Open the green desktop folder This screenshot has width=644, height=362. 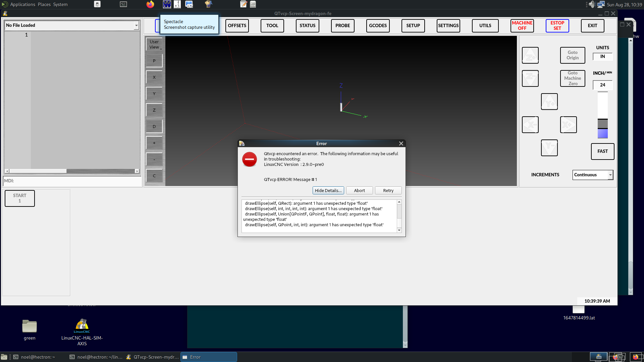(30, 330)
